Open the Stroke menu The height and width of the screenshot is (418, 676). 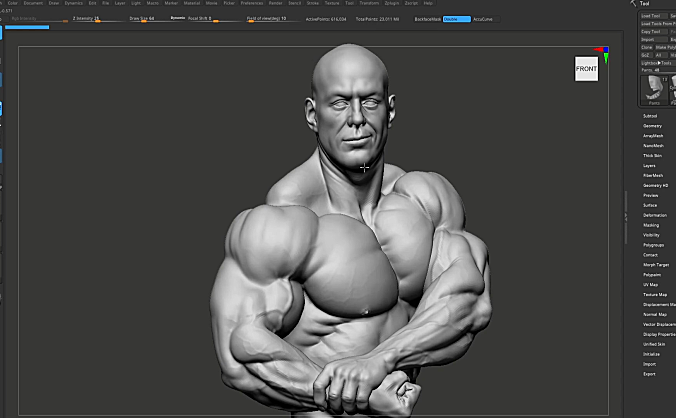point(313,3)
